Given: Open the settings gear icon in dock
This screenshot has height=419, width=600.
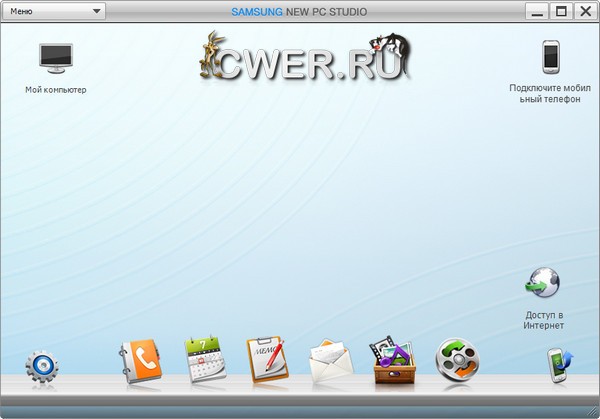Looking at the screenshot, I should (43, 366).
